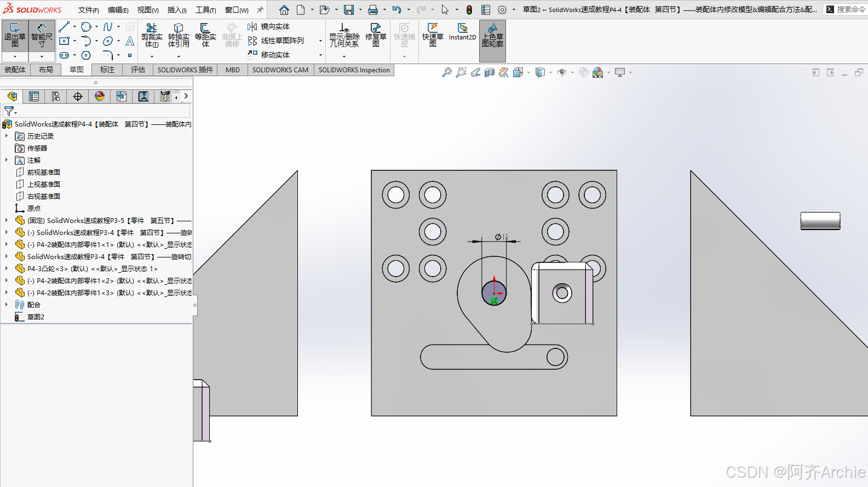Open dropdown under Exit Sketch button
The image size is (868, 487).
point(15,56)
